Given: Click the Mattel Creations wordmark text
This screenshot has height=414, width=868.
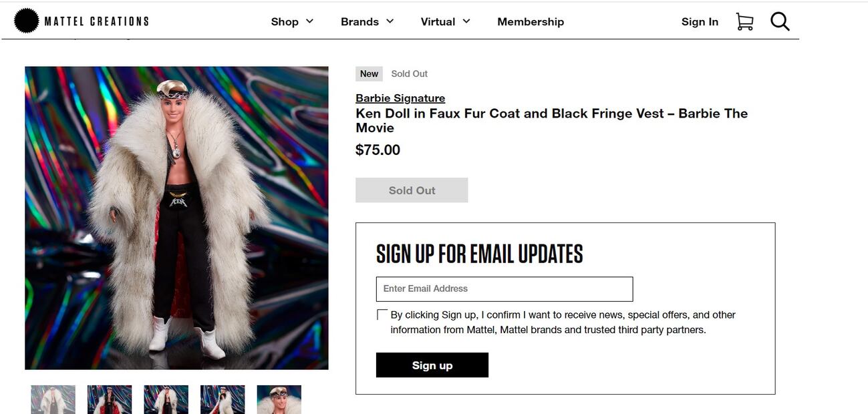Looking at the screenshot, I should coord(96,21).
